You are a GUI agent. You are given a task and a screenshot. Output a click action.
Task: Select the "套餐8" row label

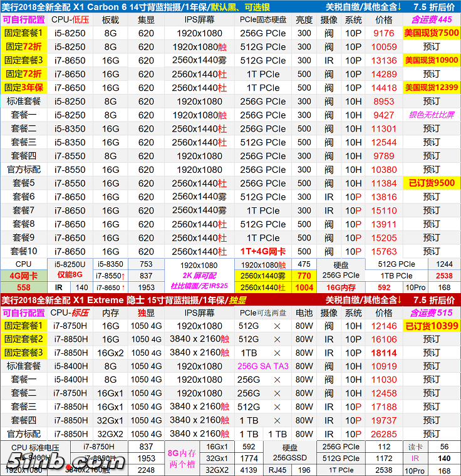coord(24,224)
